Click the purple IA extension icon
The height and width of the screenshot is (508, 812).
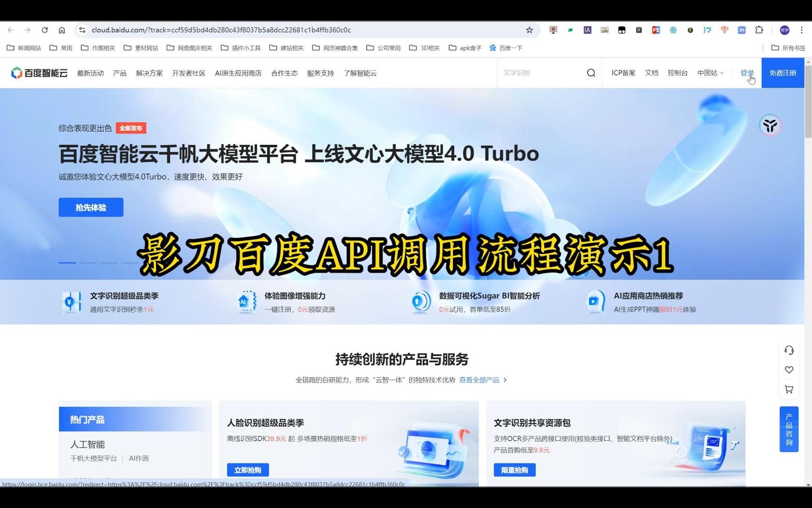click(587, 30)
